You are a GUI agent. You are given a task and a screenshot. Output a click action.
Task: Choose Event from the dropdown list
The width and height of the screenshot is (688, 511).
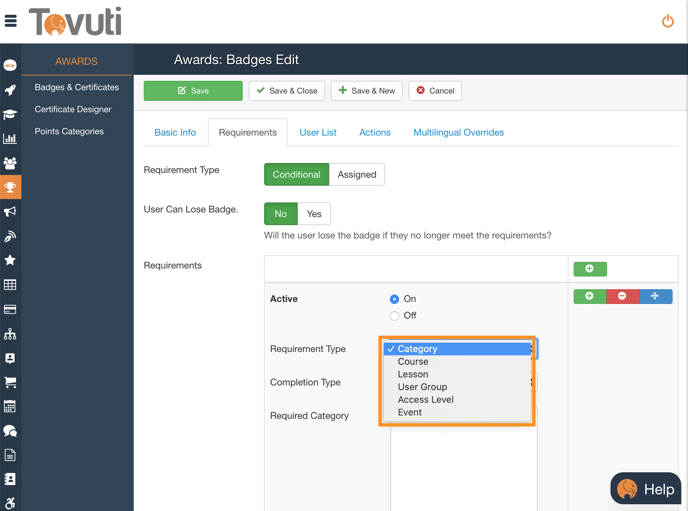click(410, 412)
